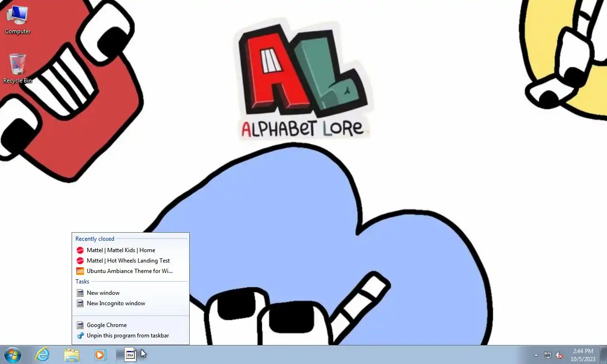Screen dimensions: 607x364
Task: Launch Google Chrome from jump list
Action: (130, 325)
